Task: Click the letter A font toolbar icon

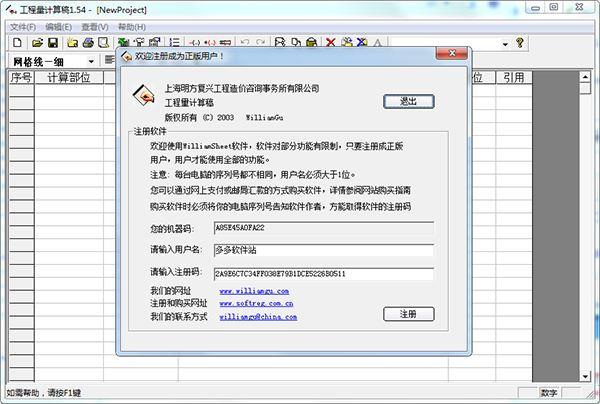Action: point(378,42)
